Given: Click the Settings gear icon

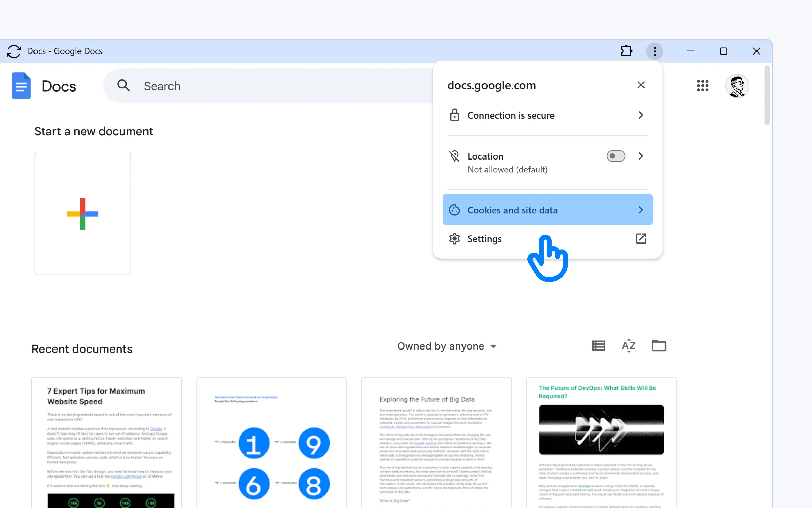Looking at the screenshot, I should point(454,239).
